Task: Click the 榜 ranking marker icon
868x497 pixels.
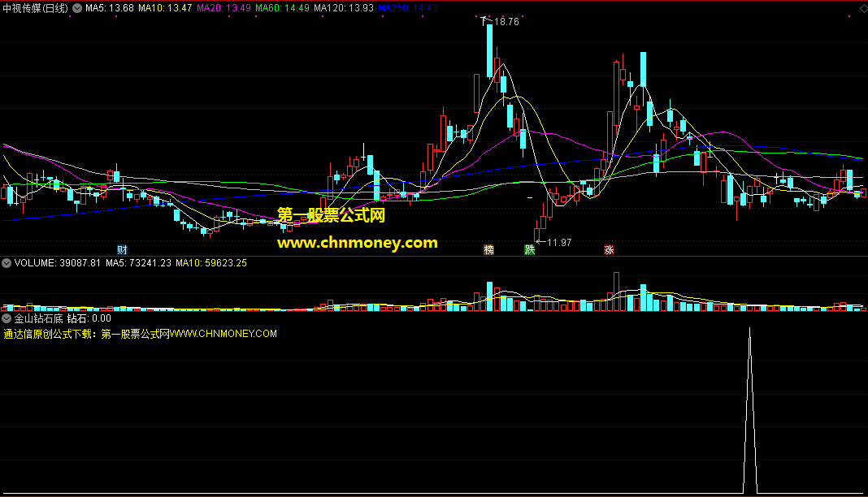Action: [488, 250]
